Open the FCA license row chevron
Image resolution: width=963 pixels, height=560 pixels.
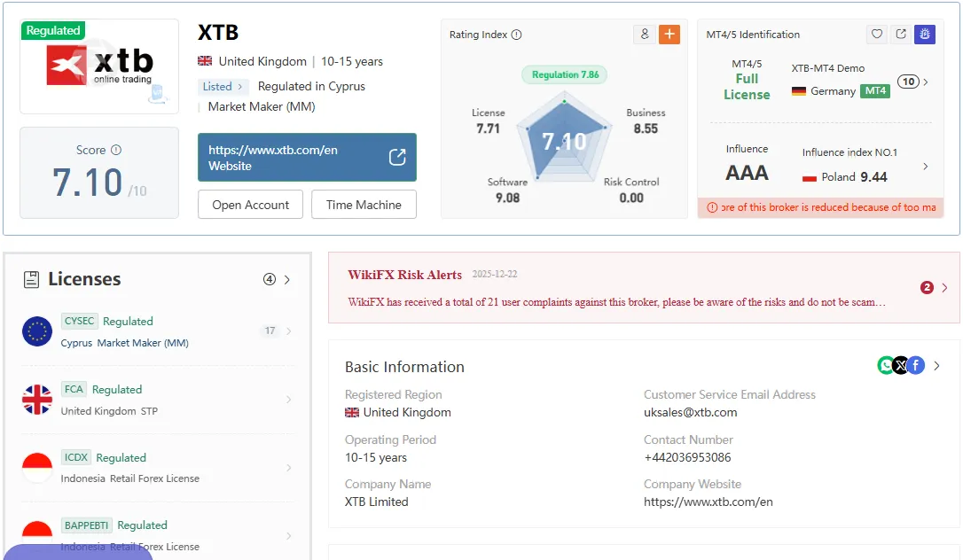point(289,400)
